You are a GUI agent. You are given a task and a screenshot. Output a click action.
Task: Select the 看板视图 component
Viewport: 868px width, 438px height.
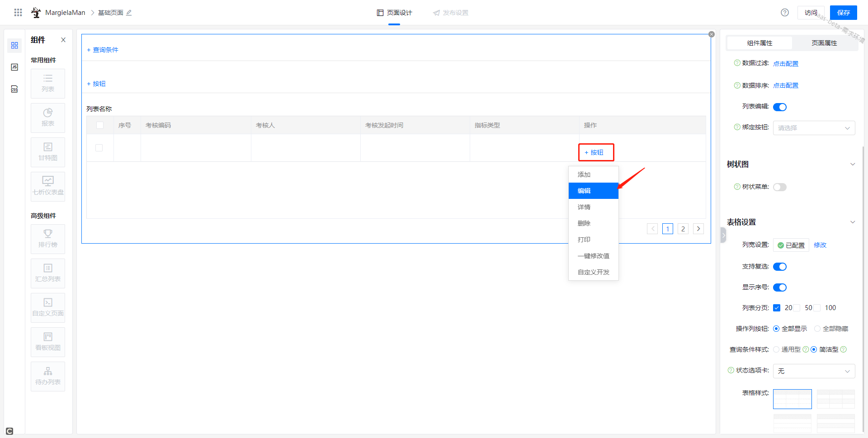pyautogui.click(x=48, y=342)
